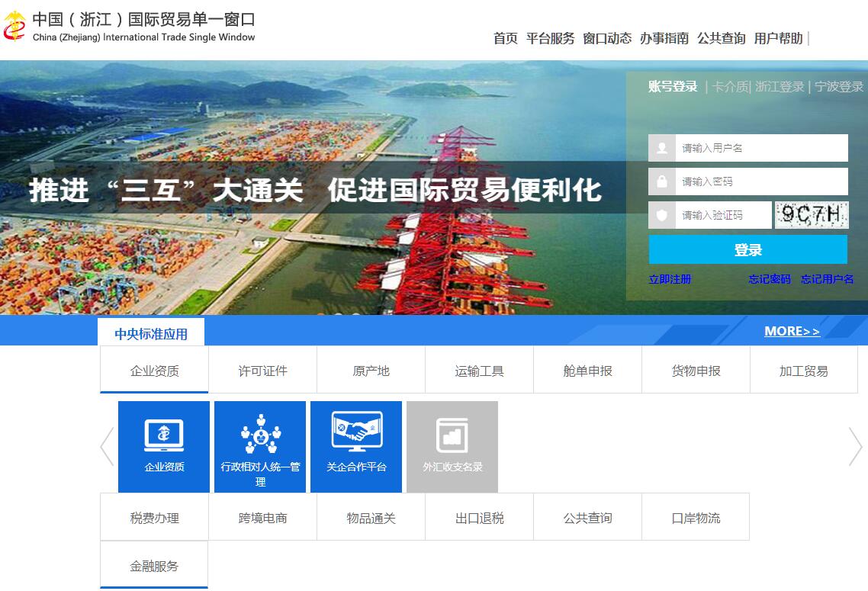Open the 关企合作平台 handshake tile
This screenshot has width=868, height=591.
pyautogui.click(x=356, y=446)
